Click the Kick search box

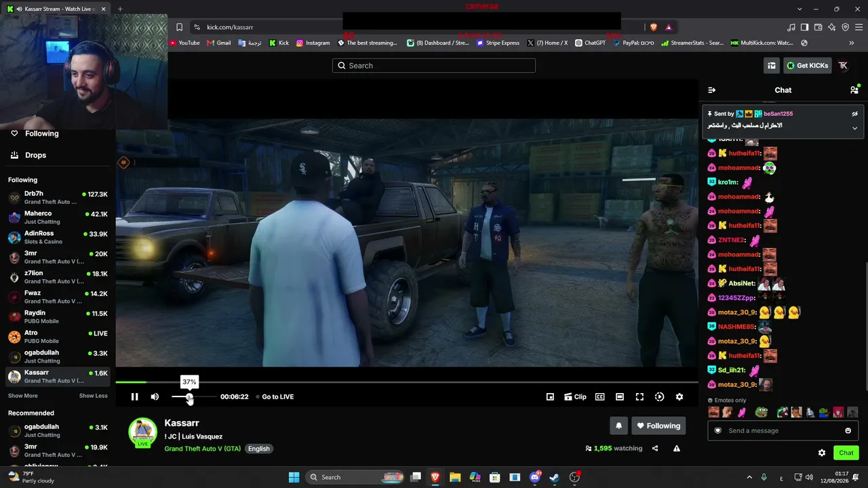434,66
